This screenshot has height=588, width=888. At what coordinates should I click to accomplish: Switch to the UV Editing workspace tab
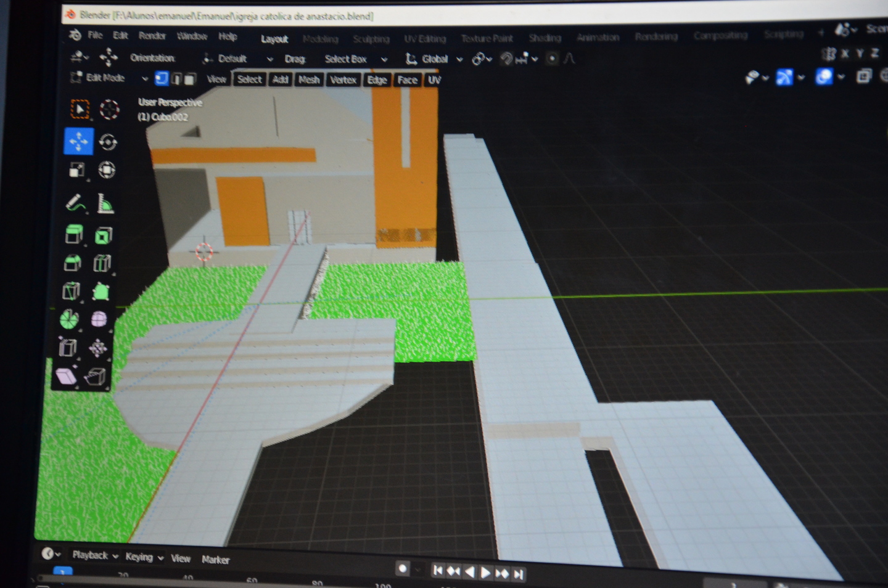coord(425,39)
